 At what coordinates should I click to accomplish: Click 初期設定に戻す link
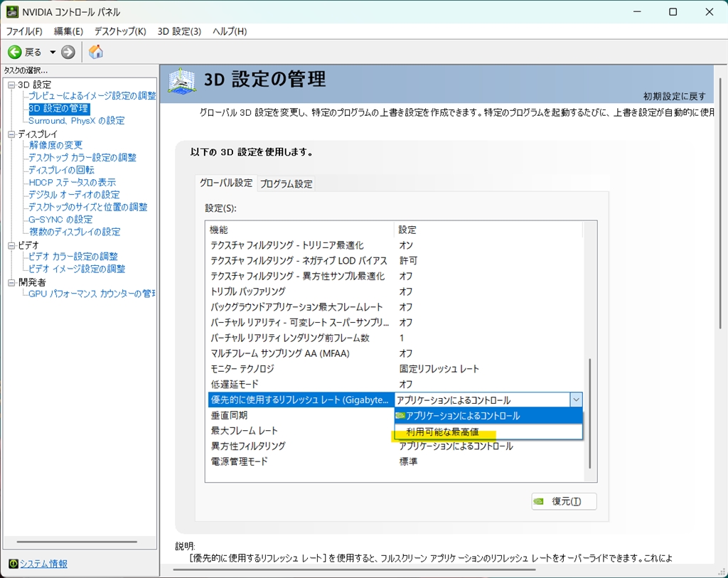tap(674, 96)
